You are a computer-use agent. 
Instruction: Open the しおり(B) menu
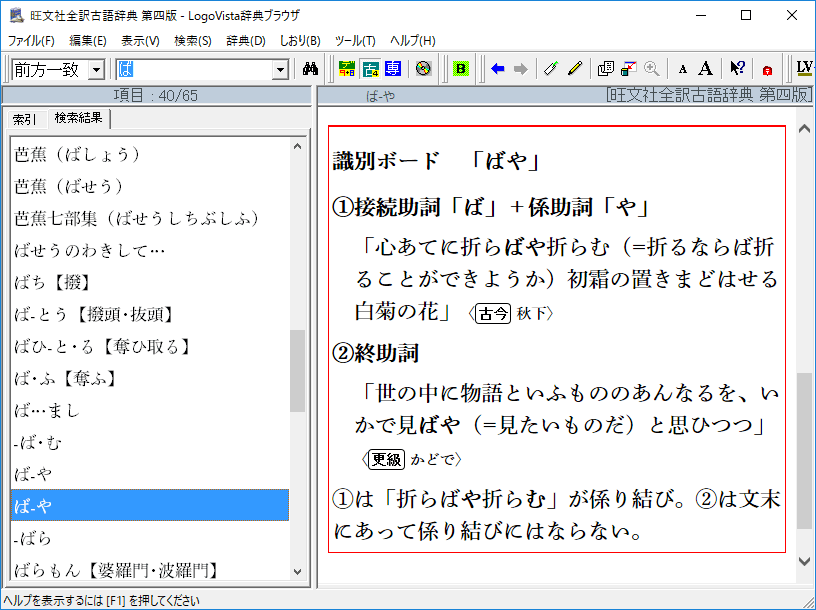tap(300, 41)
